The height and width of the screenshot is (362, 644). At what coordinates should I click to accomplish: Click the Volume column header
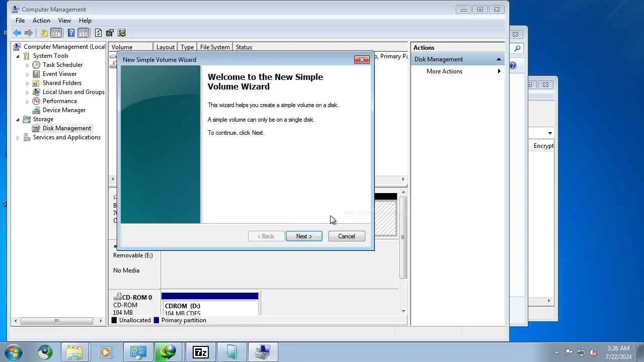[x=131, y=47]
